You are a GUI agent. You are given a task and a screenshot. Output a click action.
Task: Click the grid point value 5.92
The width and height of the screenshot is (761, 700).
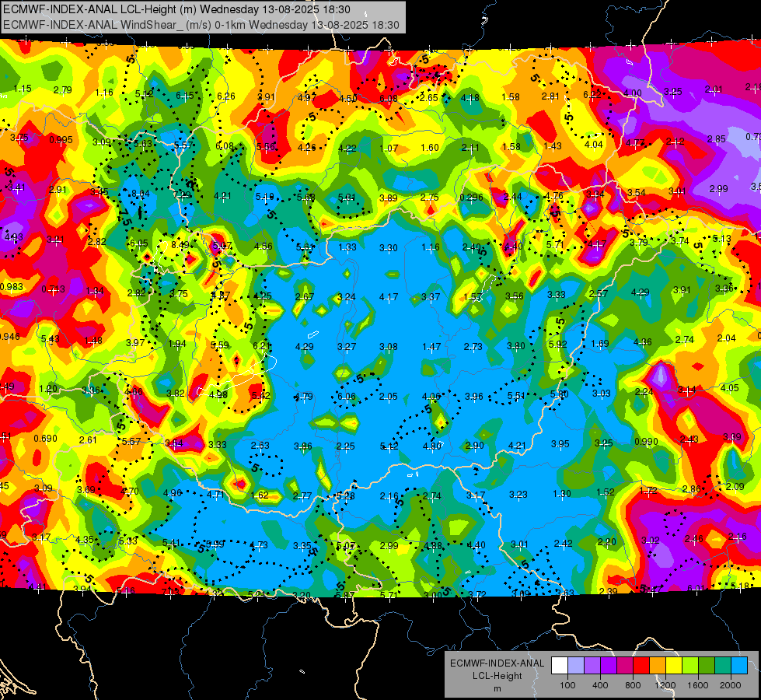click(558, 344)
